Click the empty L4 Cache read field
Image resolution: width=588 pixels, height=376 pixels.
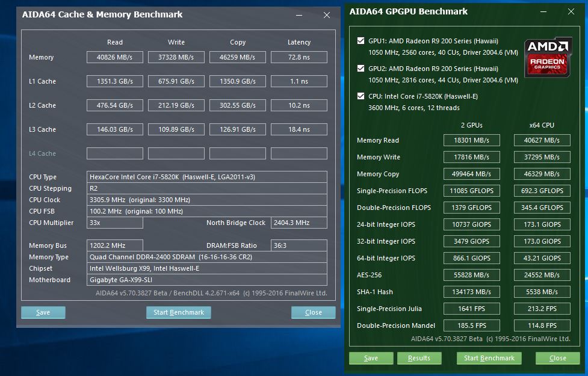tap(115, 153)
